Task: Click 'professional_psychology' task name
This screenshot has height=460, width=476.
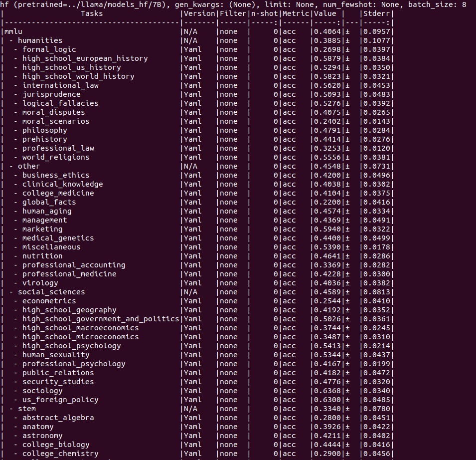Action: 74,364
